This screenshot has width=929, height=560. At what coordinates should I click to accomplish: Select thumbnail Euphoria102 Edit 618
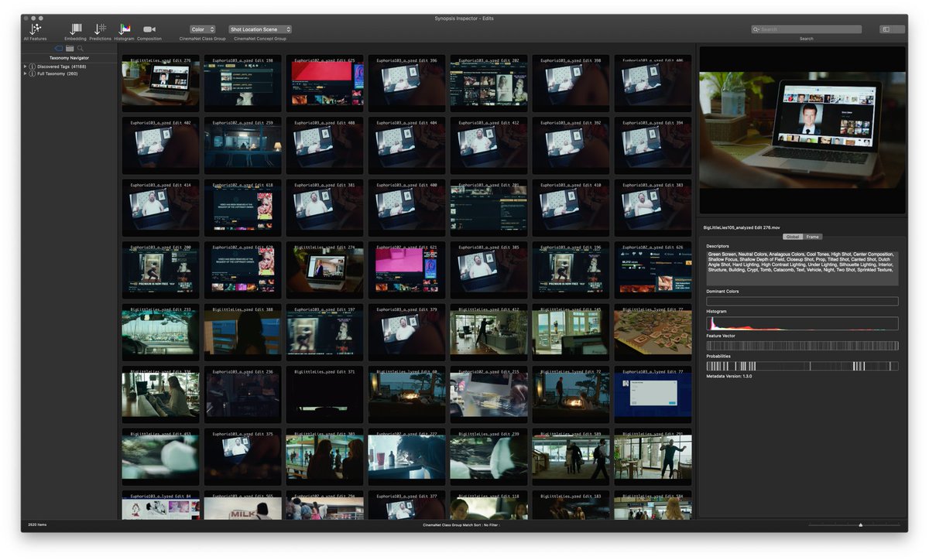242,208
